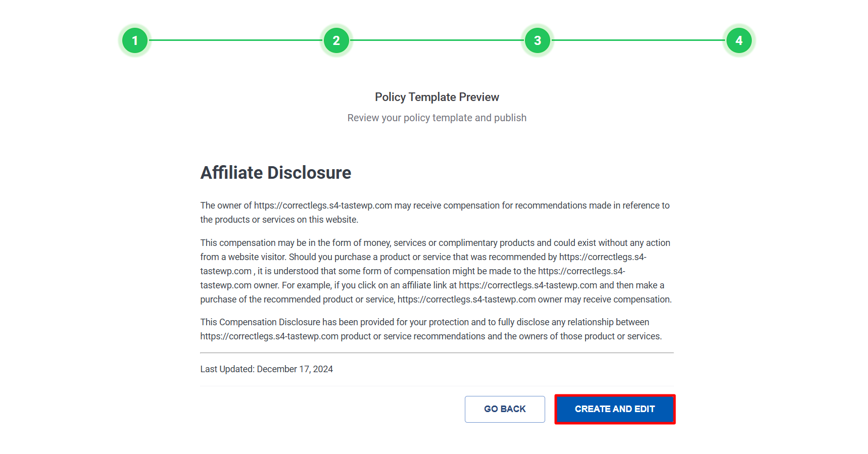Image resolution: width=868 pixels, height=454 pixels.
Task: Click the horizontal divider above Last Updated
Action: click(x=437, y=353)
